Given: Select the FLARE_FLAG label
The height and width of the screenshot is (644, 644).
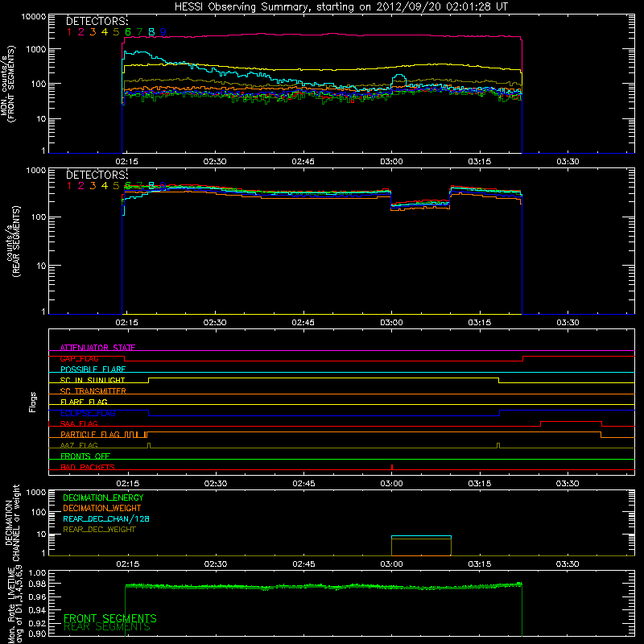Looking at the screenshot, I should pyautogui.click(x=84, y=402).
